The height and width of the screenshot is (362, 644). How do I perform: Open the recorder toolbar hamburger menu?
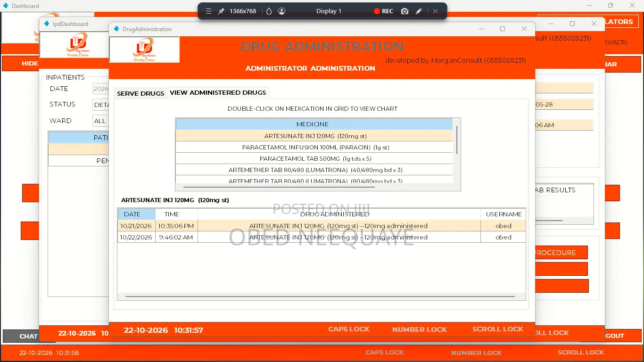click(208, 11)
